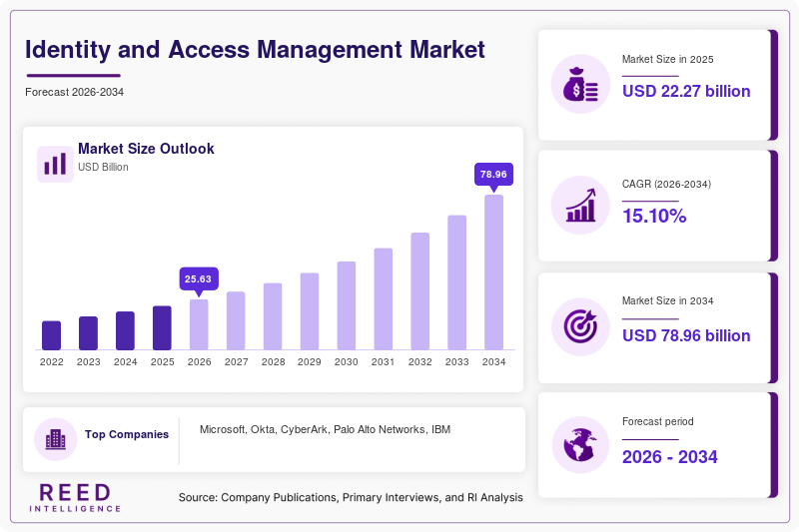Screen dimensions: 799x532
Task: Click the 2025 x-axis label
Action: click(x=162, y=362)
